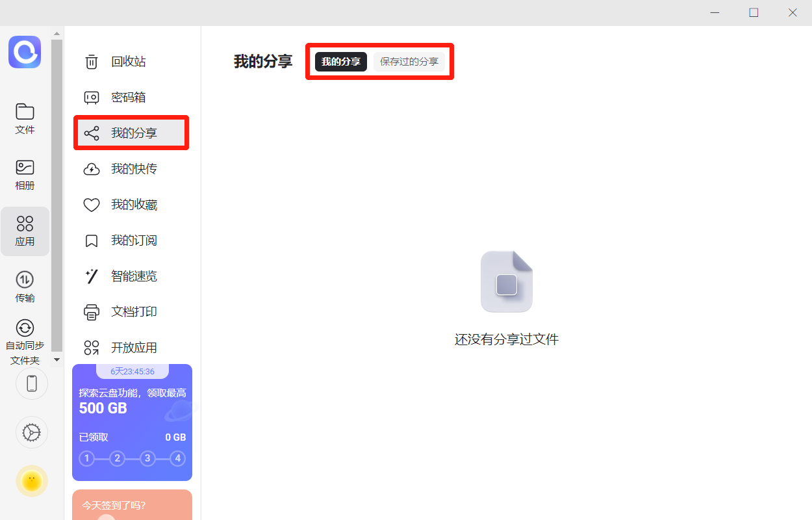Maximize the application window
812x520 pixels.
754,12
